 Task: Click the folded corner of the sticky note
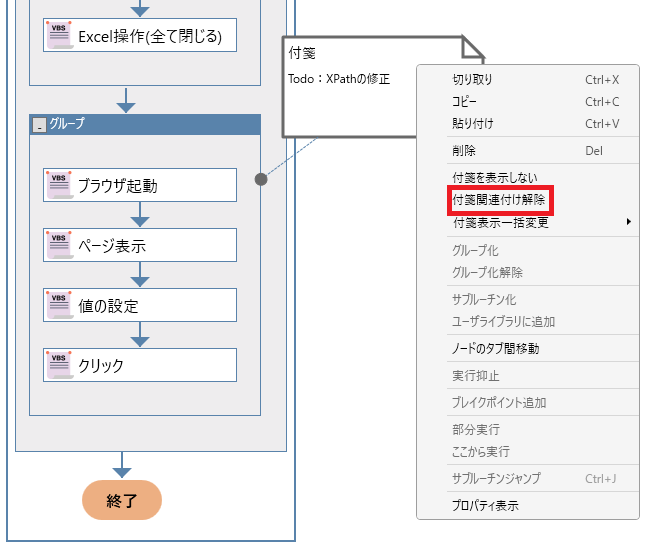coord(472,47)
